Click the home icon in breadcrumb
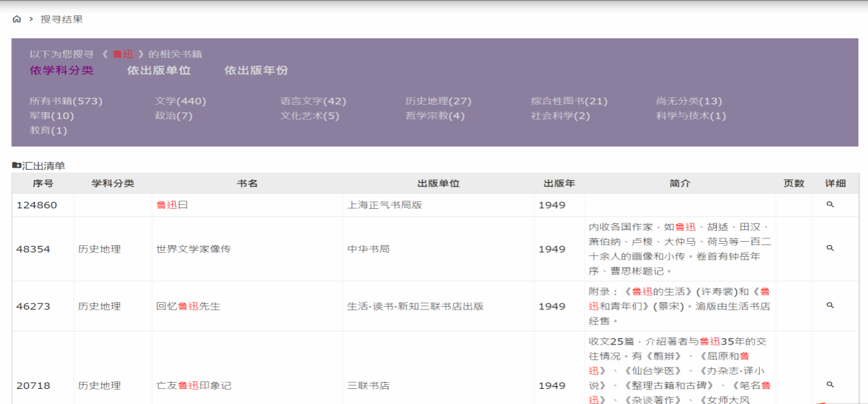868x404 pixels. 17,19
